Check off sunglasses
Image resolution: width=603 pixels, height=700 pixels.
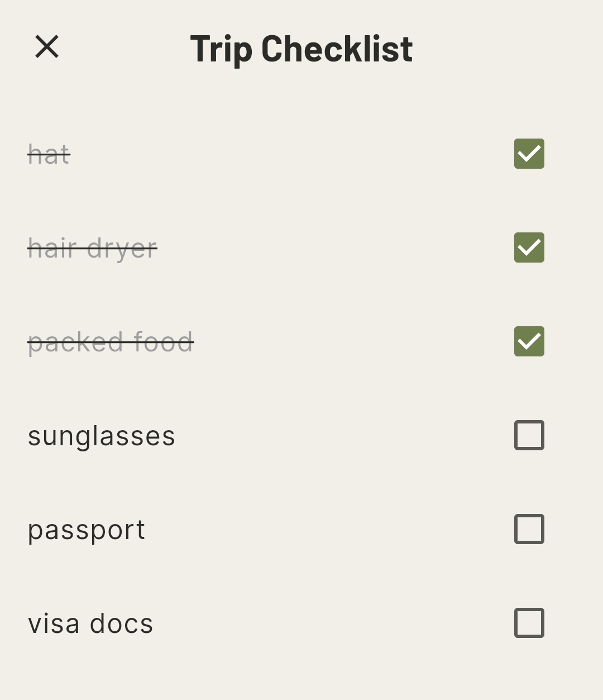[x=529, y=435]
